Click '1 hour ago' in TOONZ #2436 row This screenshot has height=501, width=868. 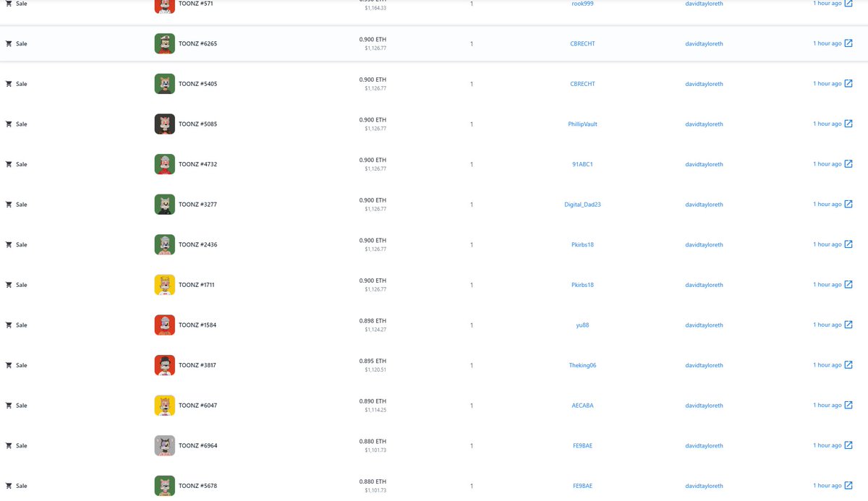827,244
